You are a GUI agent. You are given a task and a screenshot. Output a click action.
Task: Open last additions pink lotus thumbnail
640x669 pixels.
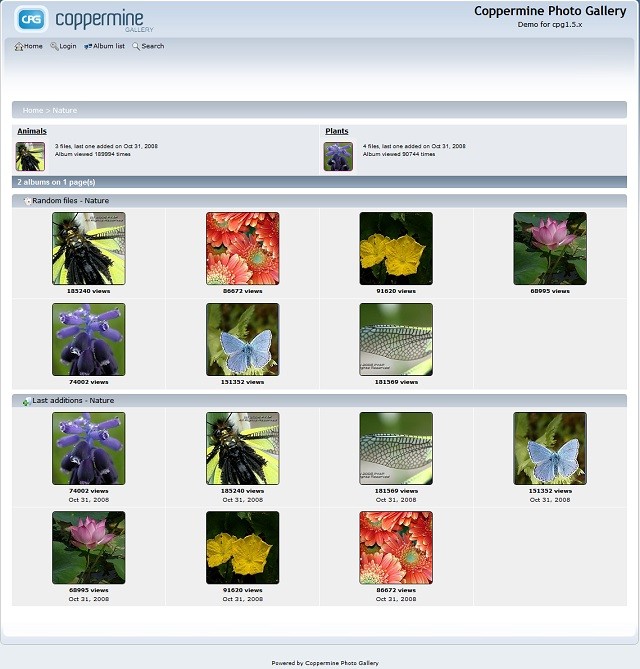(x=89, y=548)
